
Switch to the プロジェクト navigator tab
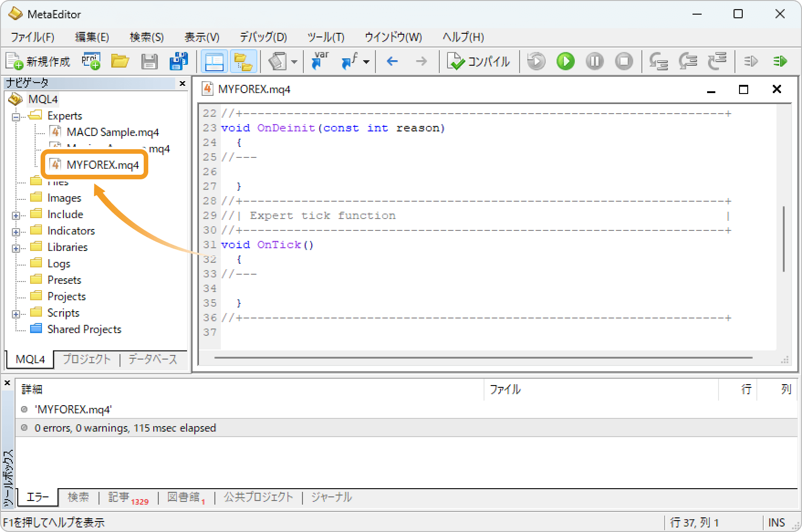(87, 359)
